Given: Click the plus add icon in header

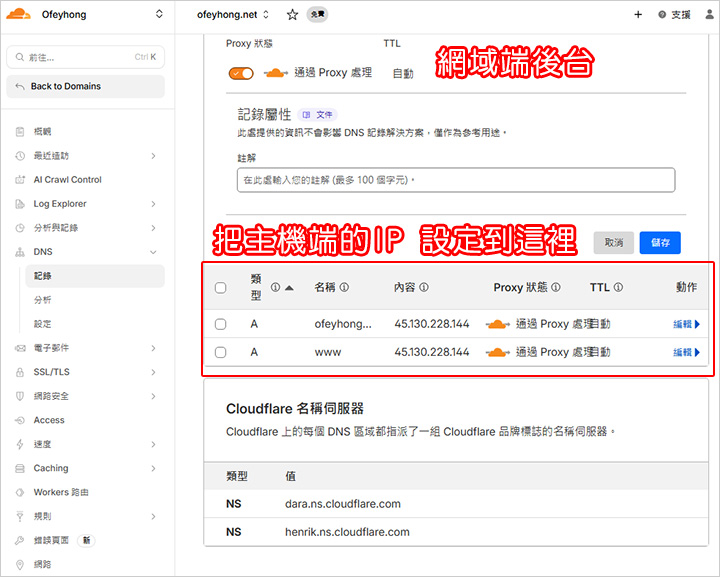Looking at the screenshot, I should click(x=638, y=15).
